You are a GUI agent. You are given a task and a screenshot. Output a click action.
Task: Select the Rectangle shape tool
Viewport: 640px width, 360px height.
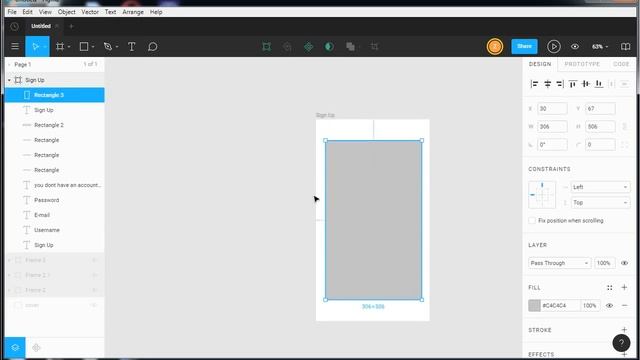click(x=84, y=47)
